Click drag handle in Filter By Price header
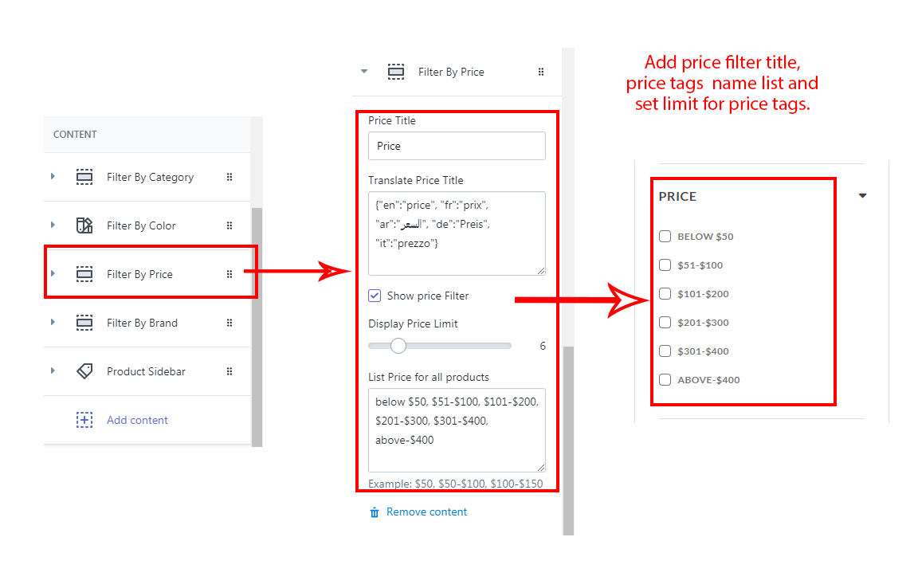 tap(541, 72)
